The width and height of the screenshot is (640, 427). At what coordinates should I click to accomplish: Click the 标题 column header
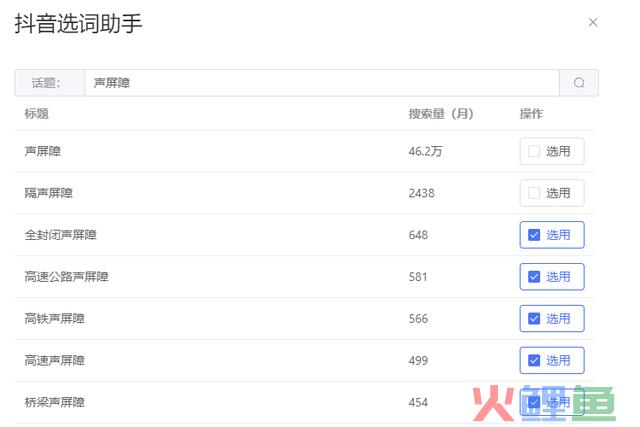(36, 113)
